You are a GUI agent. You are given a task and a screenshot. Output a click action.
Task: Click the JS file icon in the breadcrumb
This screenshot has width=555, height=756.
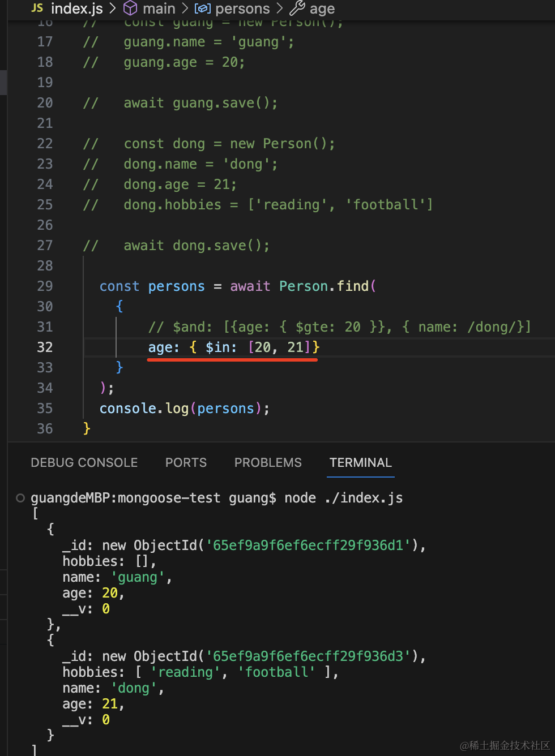[37, 8]
